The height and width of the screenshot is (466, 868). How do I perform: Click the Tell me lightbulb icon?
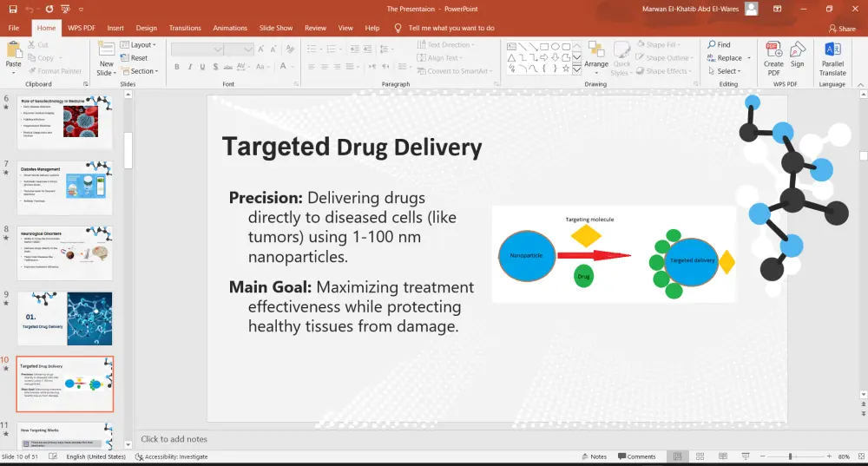398,28
